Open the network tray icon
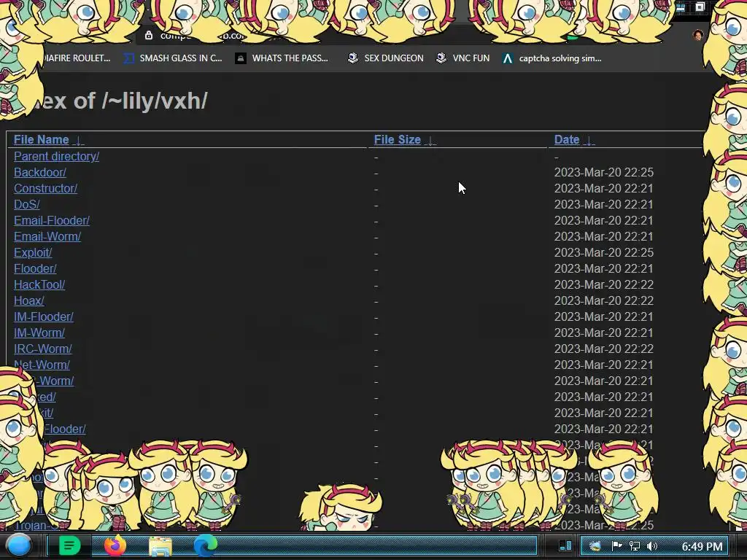The height and width of the screenshot is (560, 747). [635, 545]
